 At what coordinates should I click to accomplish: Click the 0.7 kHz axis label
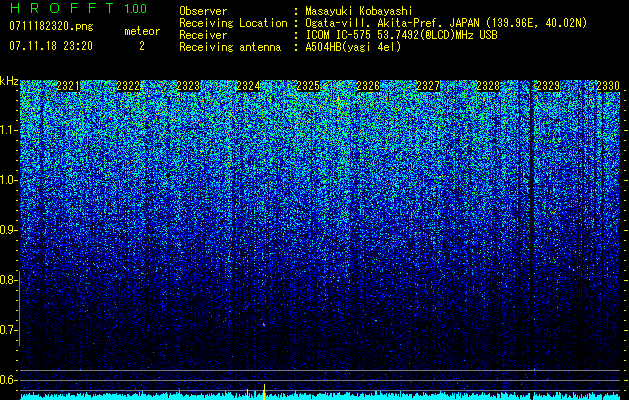click(7, 330)
